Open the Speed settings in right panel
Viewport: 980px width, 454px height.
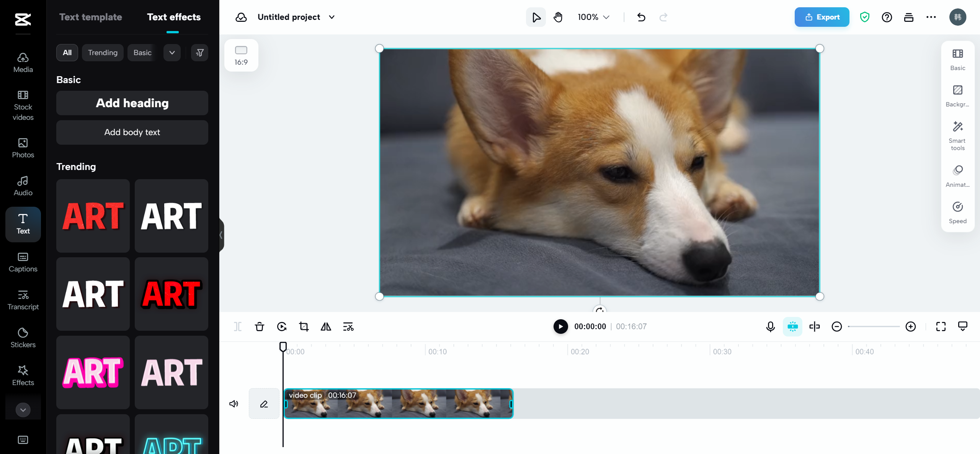pyautogui.click(x=957, y=212)
